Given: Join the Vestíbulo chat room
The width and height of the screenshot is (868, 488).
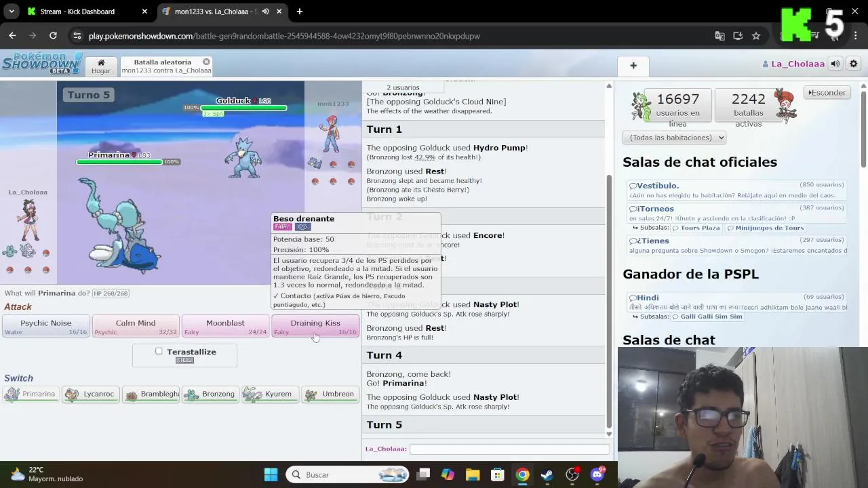Looking at the screenshot, I should point(736,190).
